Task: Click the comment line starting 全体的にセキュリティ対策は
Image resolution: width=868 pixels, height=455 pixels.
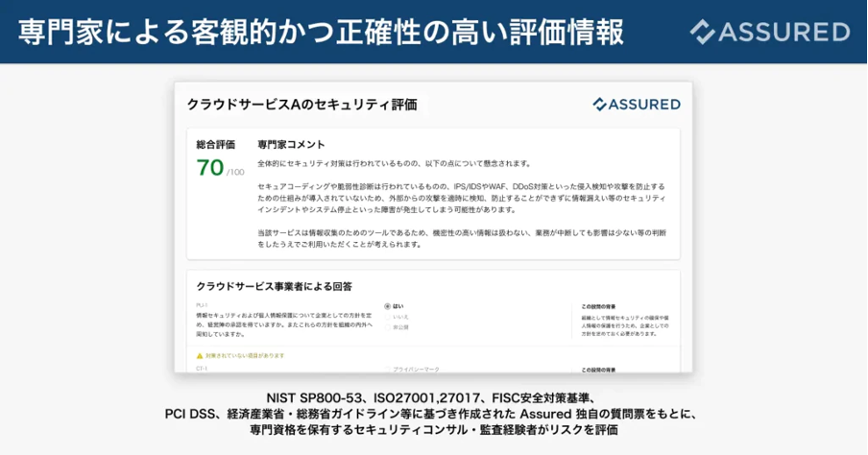Action: [x=394, y=164]
